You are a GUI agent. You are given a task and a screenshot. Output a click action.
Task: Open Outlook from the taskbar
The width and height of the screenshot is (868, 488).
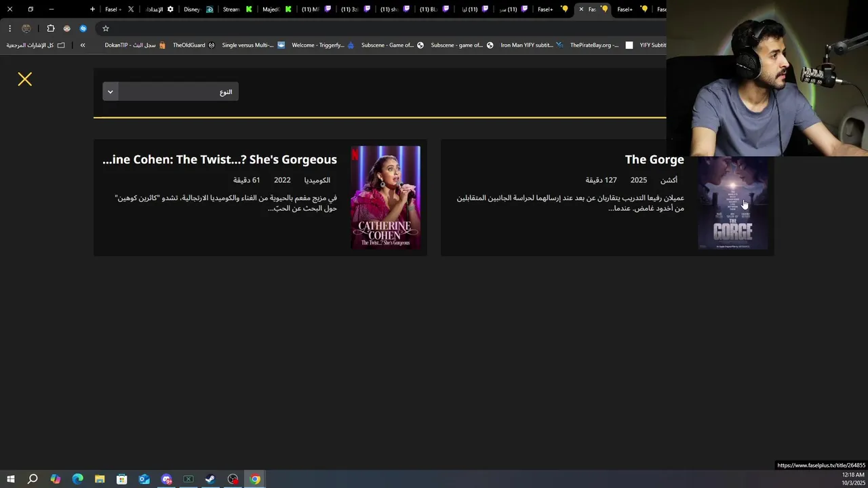click(144, 479)
